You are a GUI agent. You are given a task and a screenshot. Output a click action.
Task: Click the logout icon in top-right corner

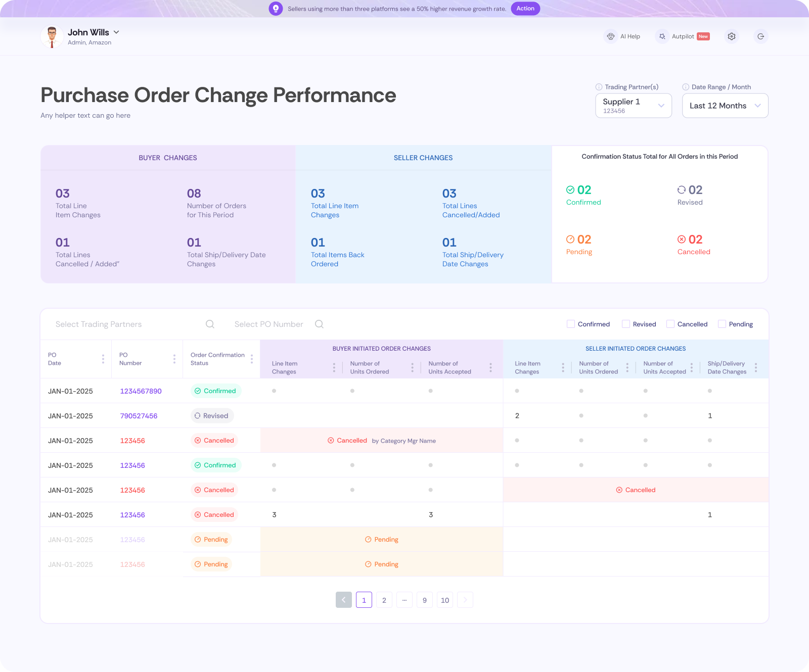pyautogui.click(x=760, y=36)
